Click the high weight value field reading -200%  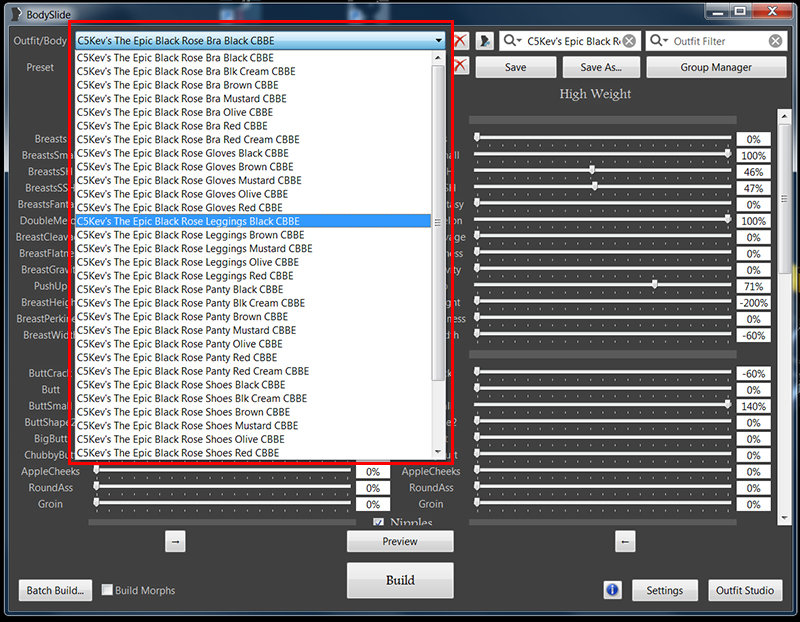click(x=754, y=303)
